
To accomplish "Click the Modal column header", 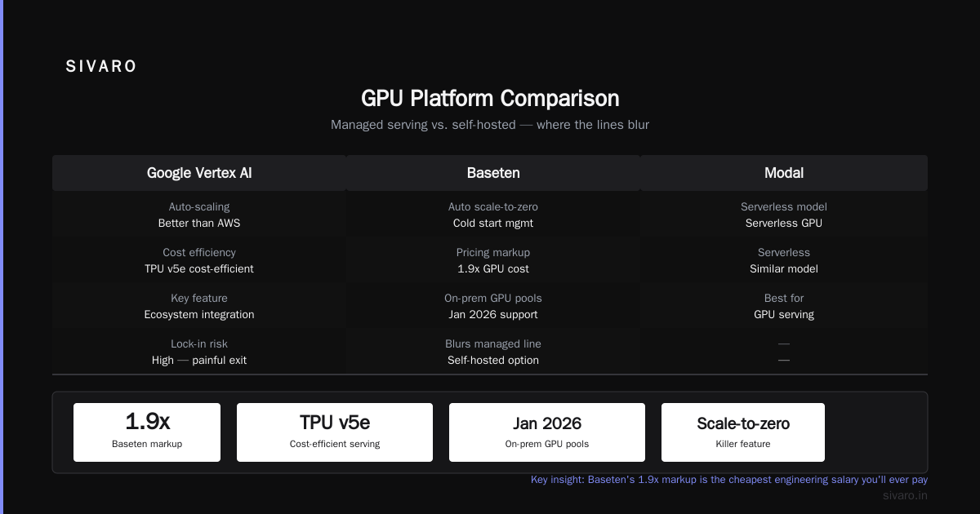I will coord(784,173).
